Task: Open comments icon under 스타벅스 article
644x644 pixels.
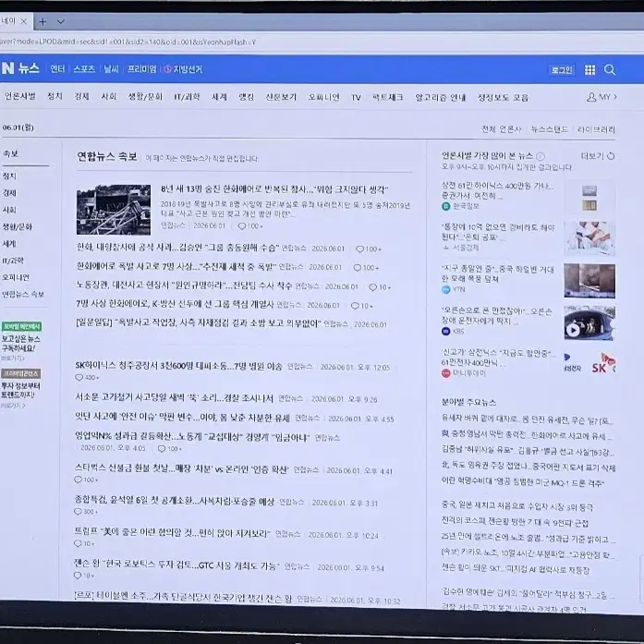Action: click(x=78, y=480)
